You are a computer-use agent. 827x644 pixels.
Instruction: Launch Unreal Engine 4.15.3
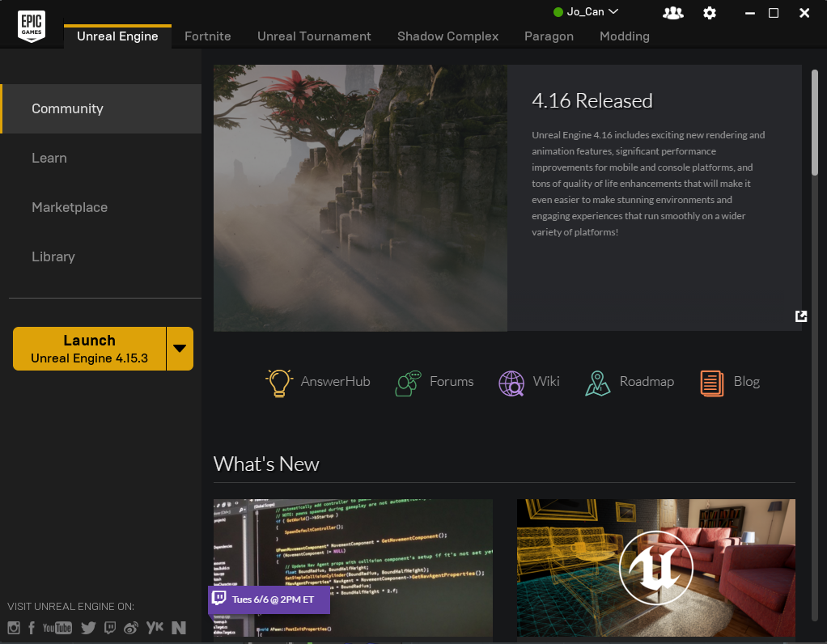tap(89, 349)
